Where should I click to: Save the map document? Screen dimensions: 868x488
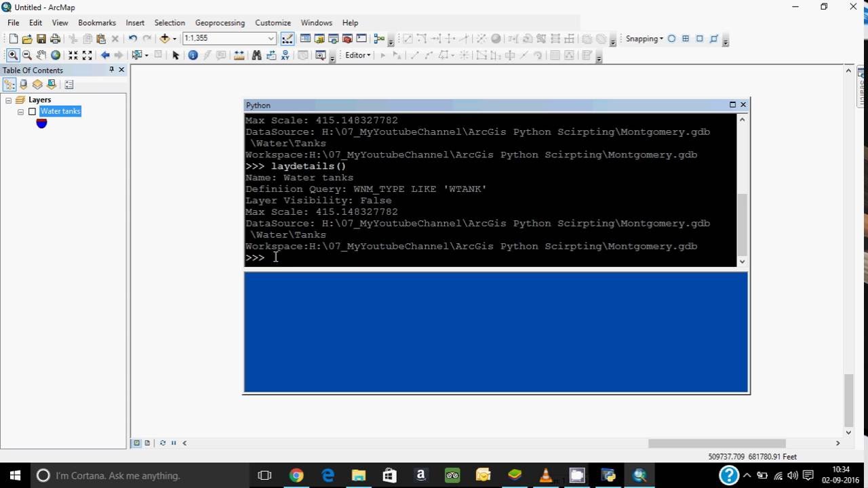(x=41, y=39)
